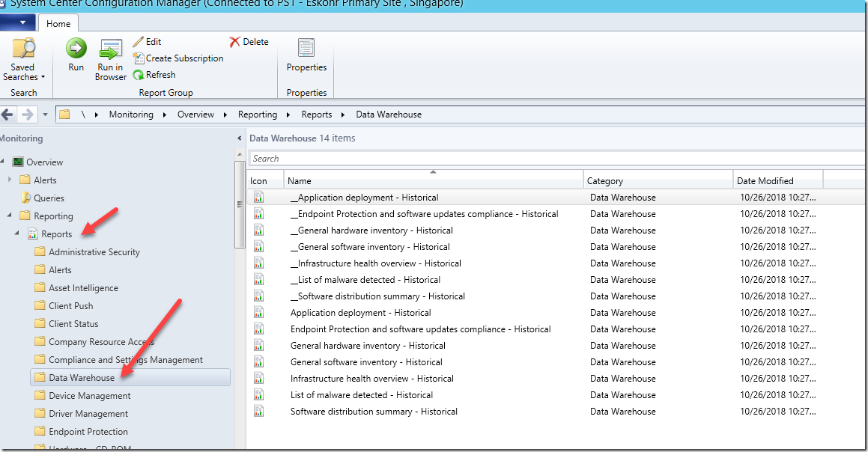Sort by the Category column header

(x=658, y=180)
